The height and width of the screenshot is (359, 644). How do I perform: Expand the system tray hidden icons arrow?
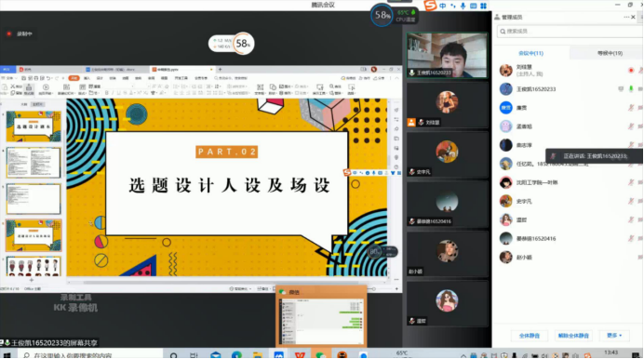click(x=463, y=355)
